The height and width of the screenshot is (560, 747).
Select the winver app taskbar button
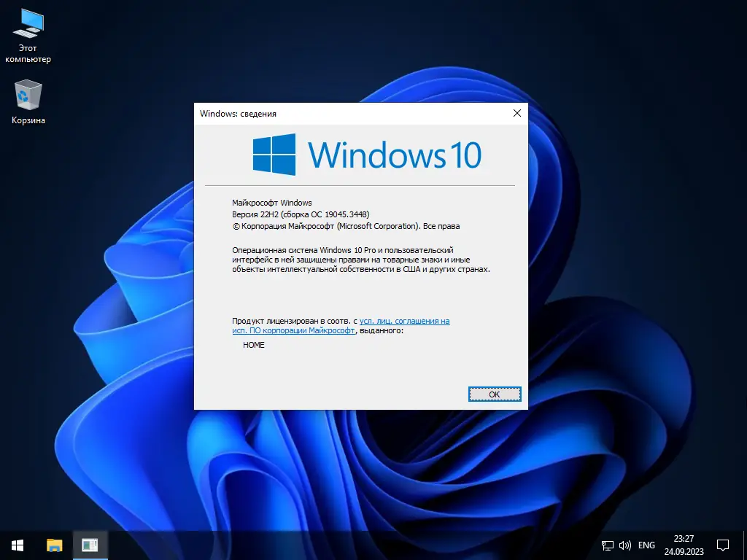tap(90, 545)
